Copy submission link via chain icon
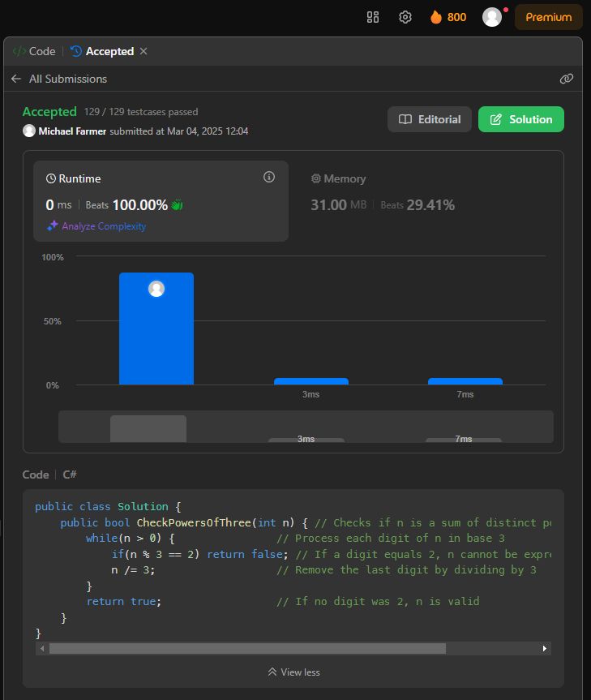Viewport: 591px width, 700px height. [x=566, y=79]
